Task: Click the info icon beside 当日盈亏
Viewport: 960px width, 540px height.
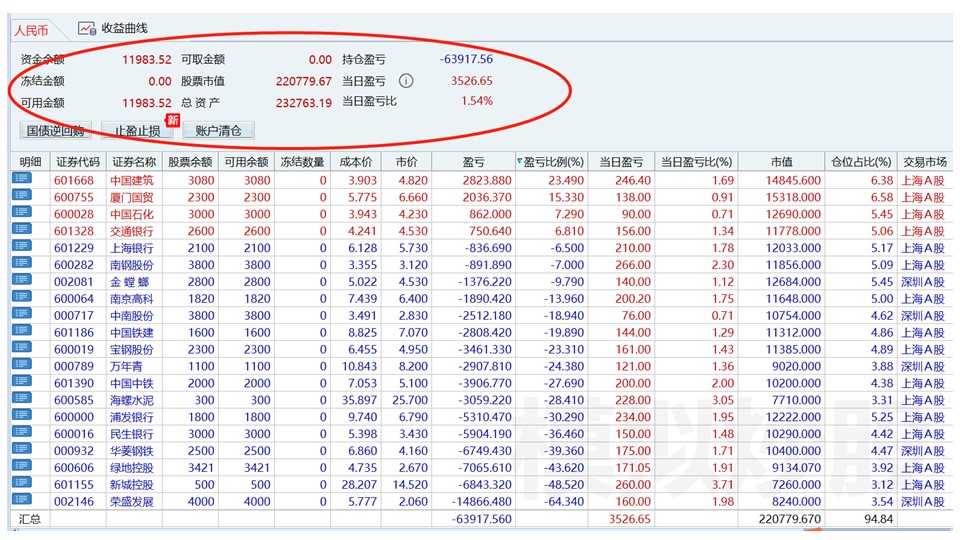Action: coord(406,81)
